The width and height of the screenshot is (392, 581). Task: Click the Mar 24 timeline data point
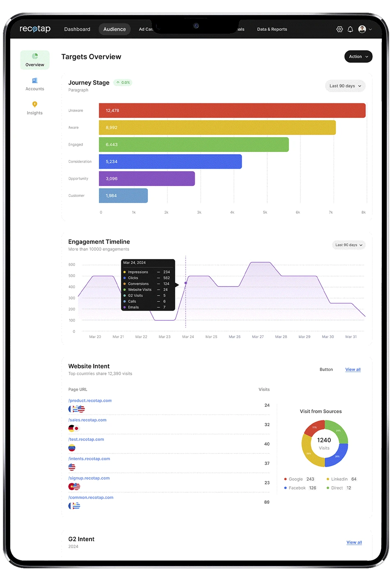point(186,283)
